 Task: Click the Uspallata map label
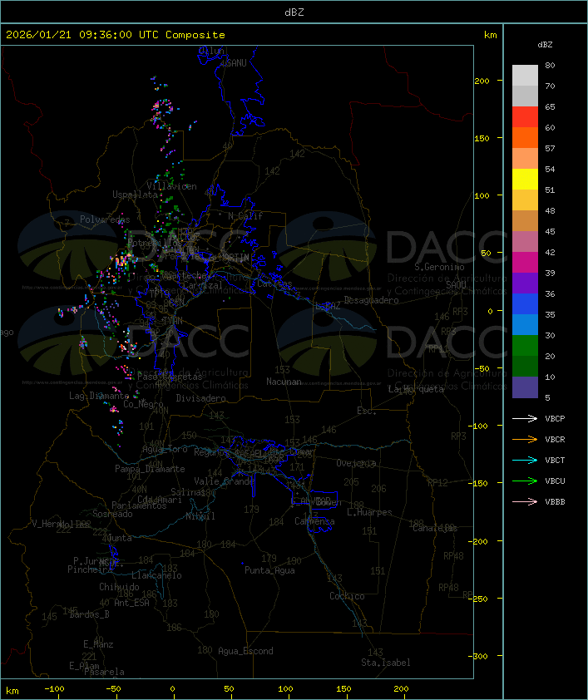point(135,195)
